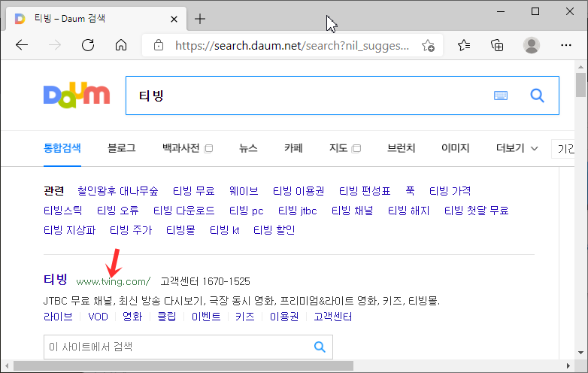Switch to the 백과사전 tab
Image resolution: width=588 pixels, height=373 pixels.
180,148
